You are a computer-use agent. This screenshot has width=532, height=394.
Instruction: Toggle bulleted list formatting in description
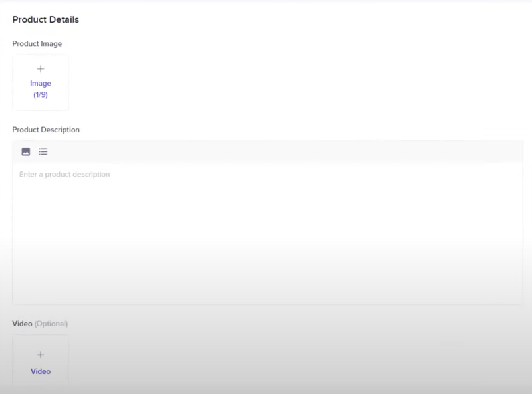(x=43, y=151)
